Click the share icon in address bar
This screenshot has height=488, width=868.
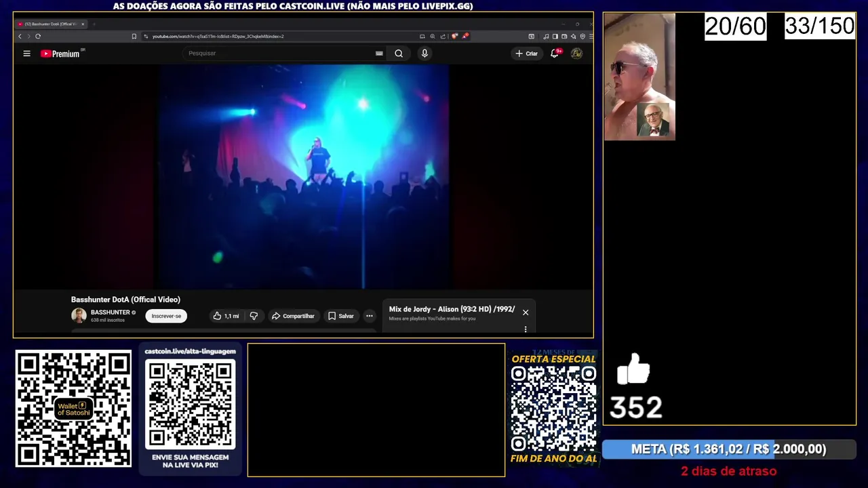tap(443, 36)
